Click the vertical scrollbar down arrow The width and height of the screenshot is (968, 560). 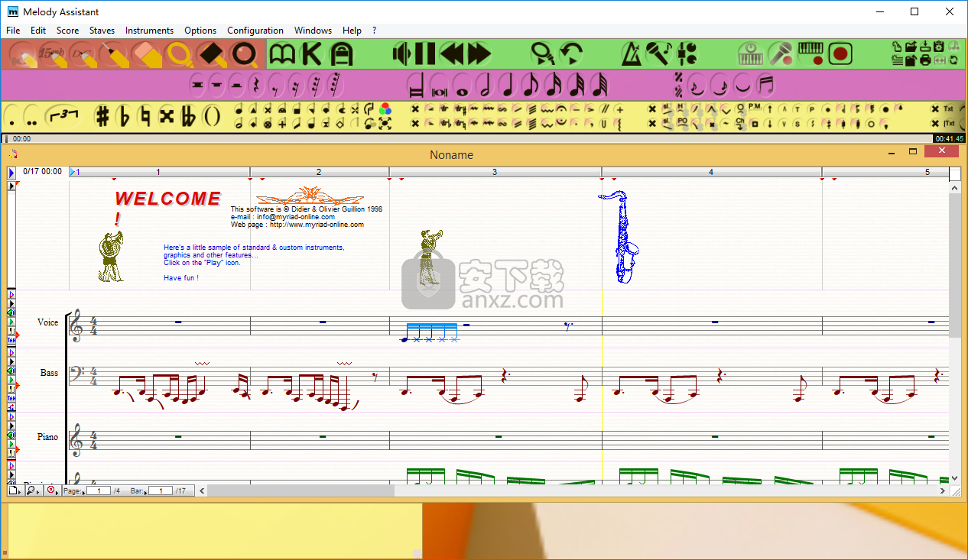[955, 477]
